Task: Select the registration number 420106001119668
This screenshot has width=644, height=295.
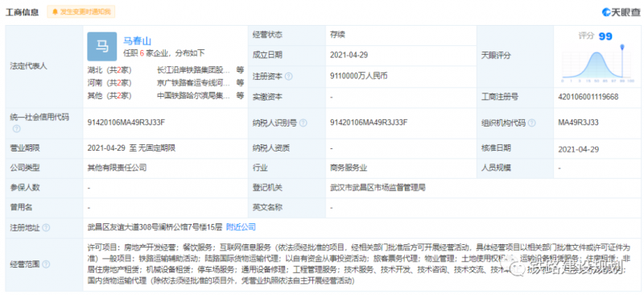Action: [588, 97]
